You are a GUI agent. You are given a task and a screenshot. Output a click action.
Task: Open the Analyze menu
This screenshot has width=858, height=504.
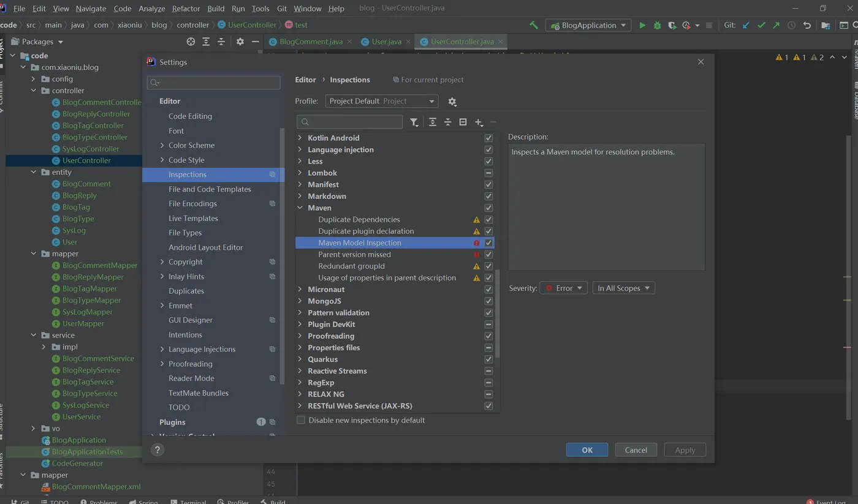coord(152,9)
